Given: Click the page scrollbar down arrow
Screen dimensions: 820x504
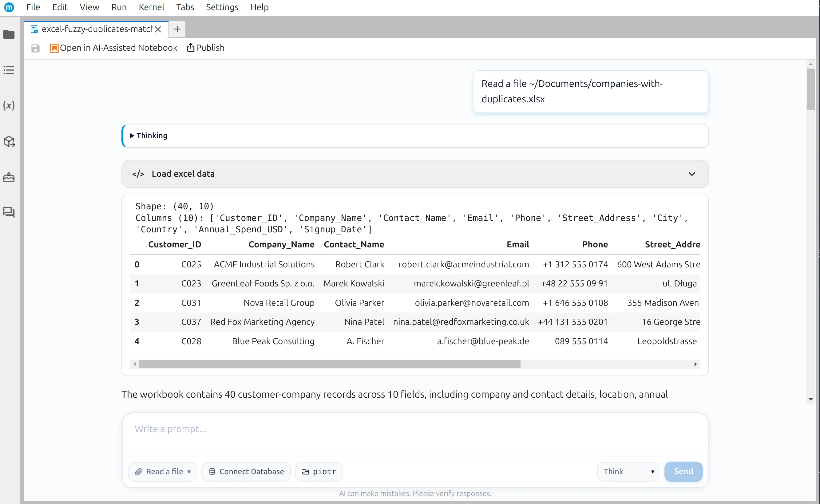Looking at the screenshot, I should [811, 399].
